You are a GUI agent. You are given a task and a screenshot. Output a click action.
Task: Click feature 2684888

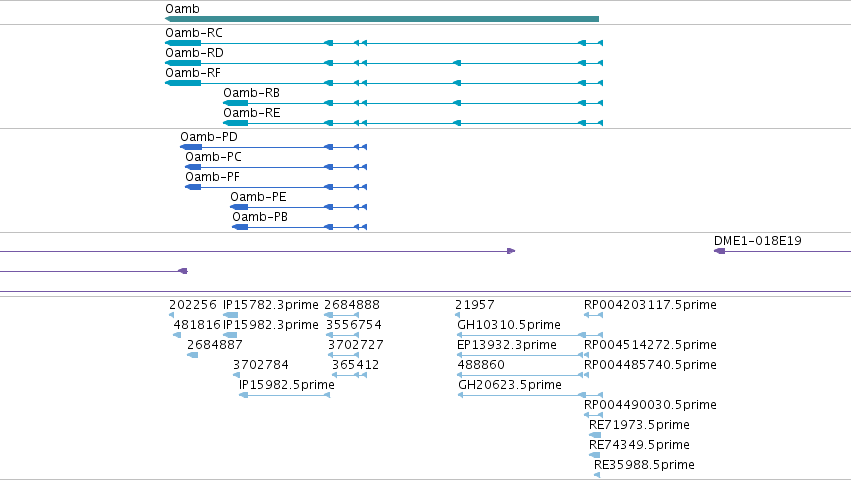[x=352, y=305]
